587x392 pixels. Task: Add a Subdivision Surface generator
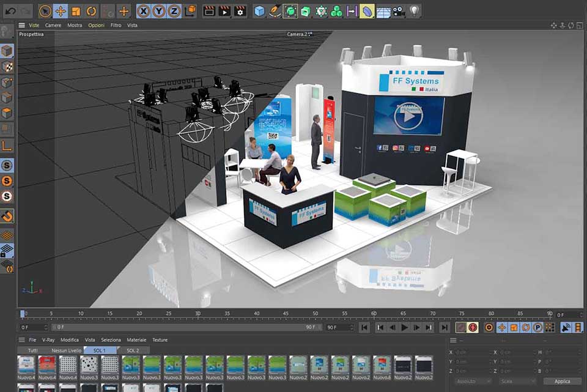pyautogui.click(x=290, y=11)
